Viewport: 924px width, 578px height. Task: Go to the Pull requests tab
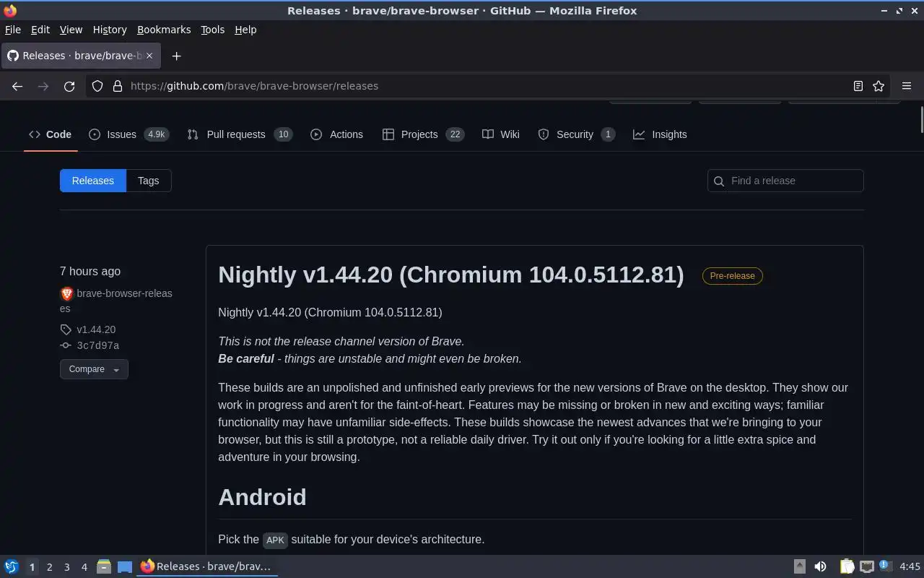point(240,134)
